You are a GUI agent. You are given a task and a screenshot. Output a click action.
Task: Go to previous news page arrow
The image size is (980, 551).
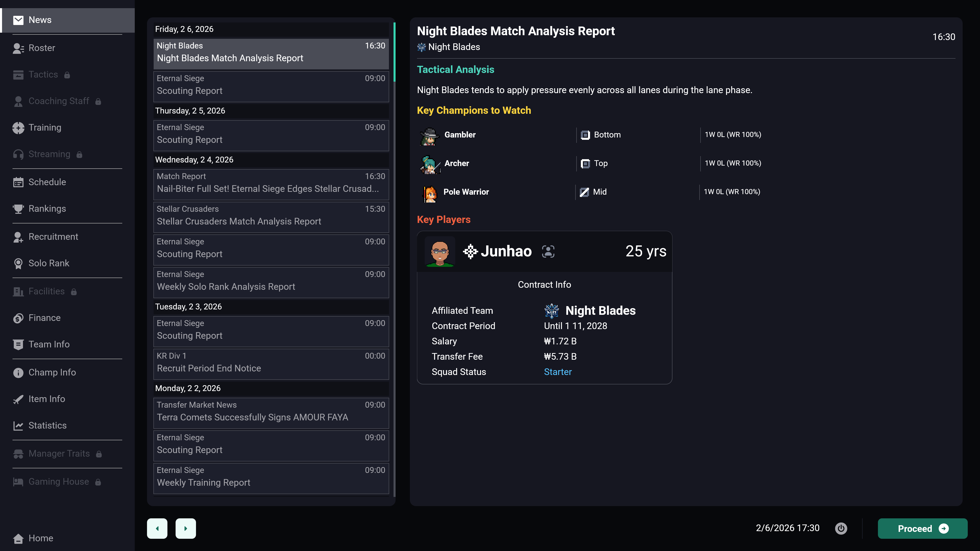[x=157, y=528]
